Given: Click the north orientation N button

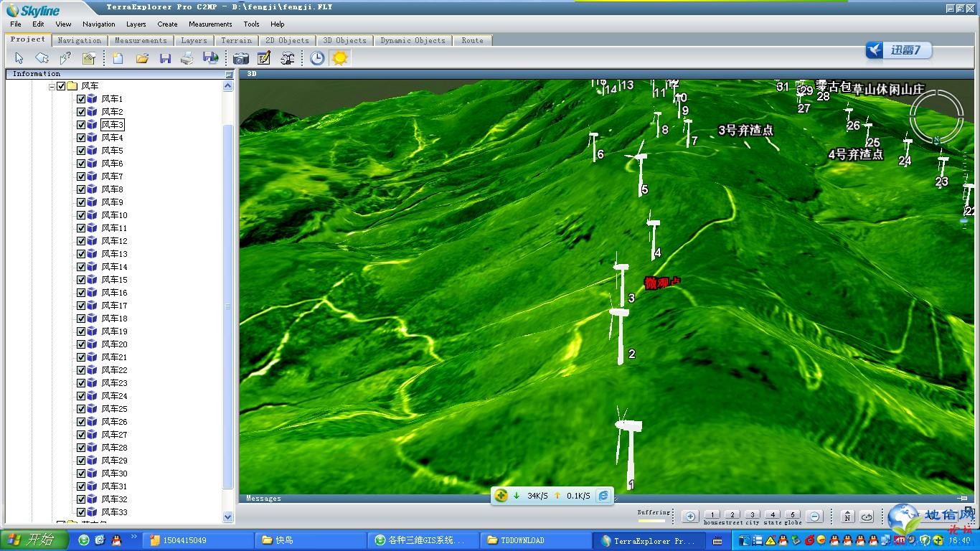Looking at the screenshot, I should [847, 516].
